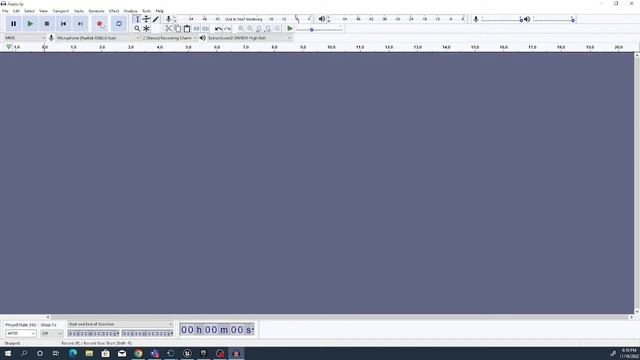640x360 pixels.
Task: Adjust the playback volume slider
Action: tap(553, 20)
